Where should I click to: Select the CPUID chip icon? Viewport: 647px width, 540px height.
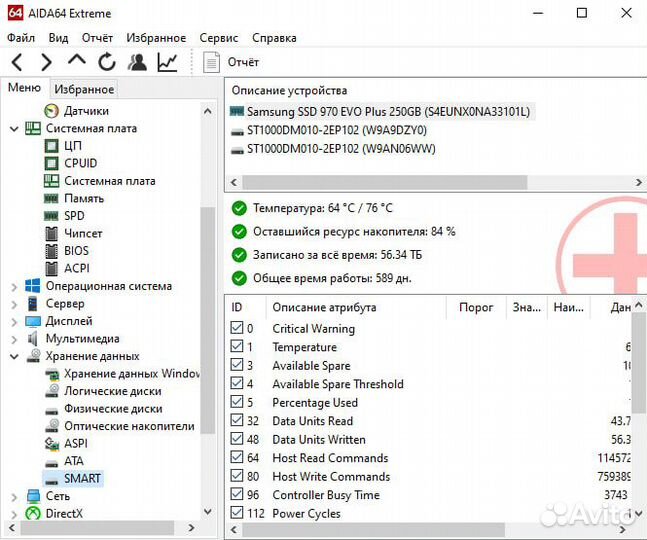[51, 163]
